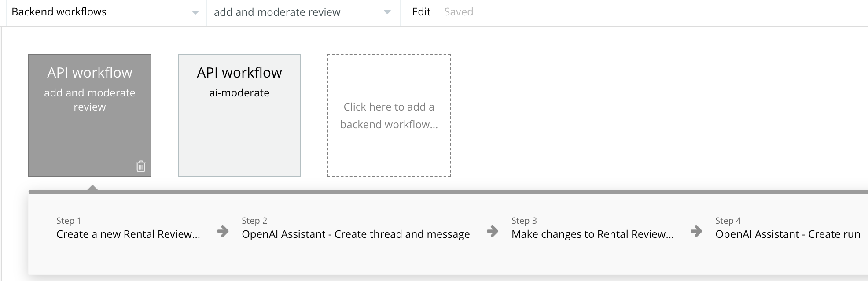Open the Edit menu
This screenshot has width=868, height=281.
click(421, 12)
